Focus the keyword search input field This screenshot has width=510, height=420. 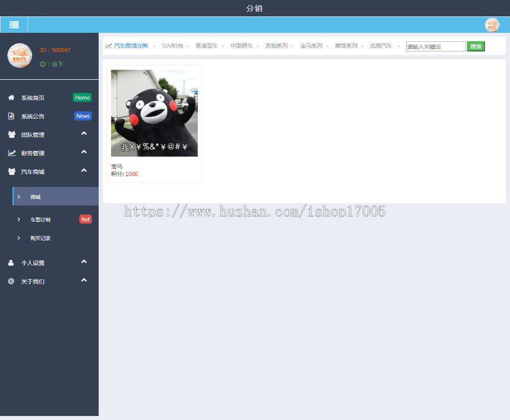click(x=436, y=46)
